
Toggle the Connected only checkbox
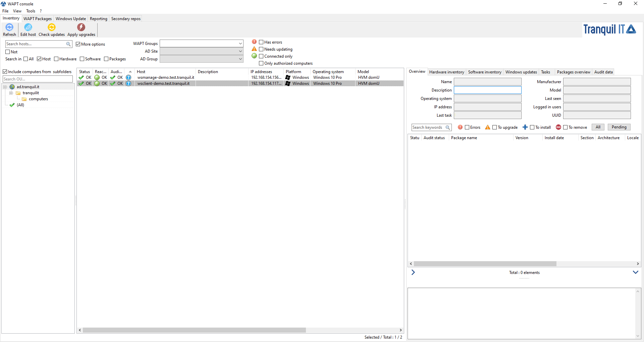(x=261, y=56)
